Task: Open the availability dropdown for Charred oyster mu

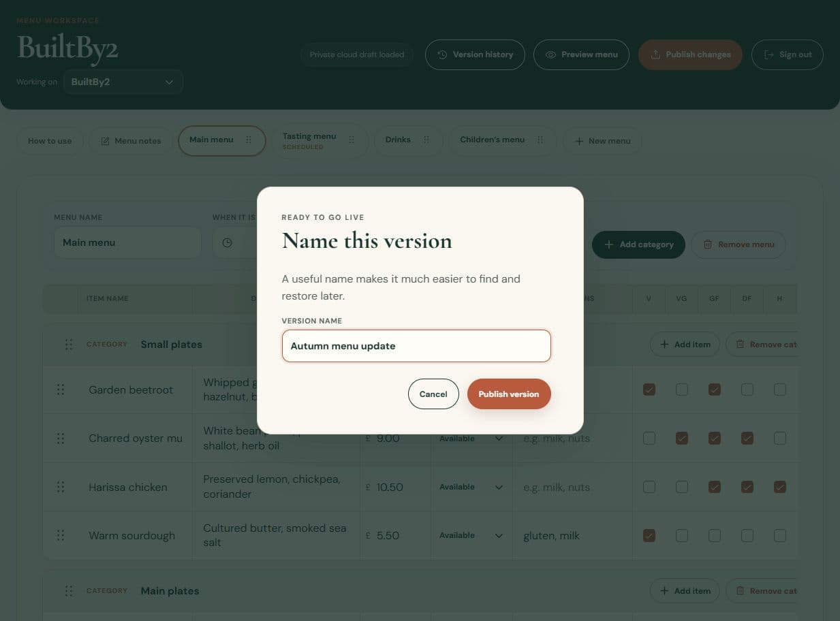Action: (471, 439)
